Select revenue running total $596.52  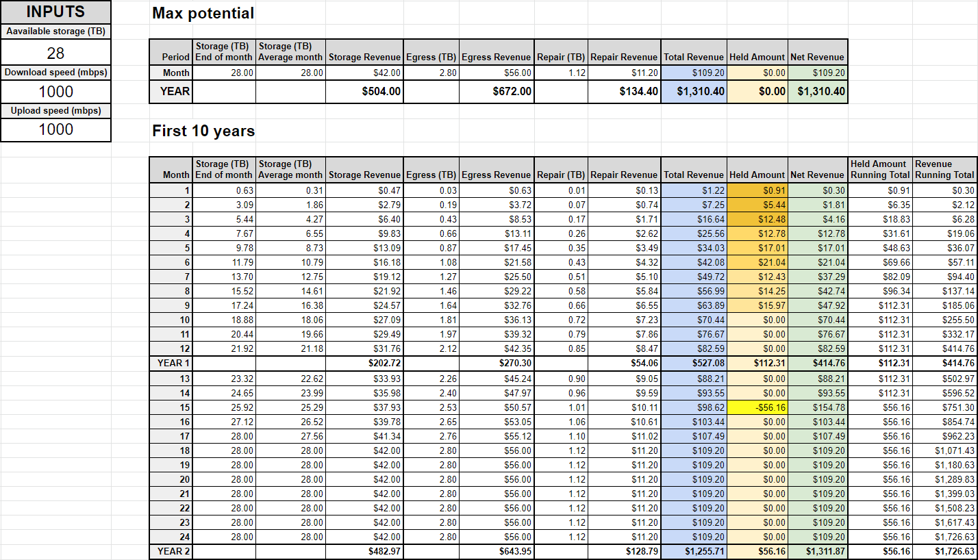944,393
